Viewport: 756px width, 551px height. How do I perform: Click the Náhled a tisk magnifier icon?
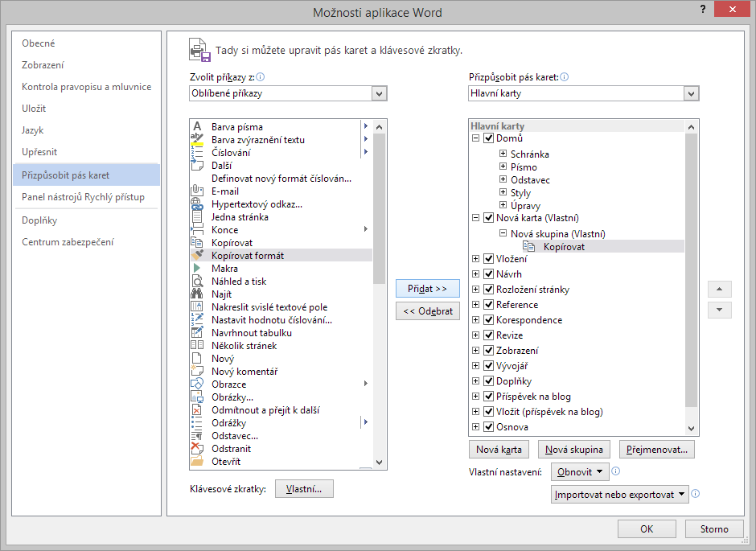(x=197, y=281)
